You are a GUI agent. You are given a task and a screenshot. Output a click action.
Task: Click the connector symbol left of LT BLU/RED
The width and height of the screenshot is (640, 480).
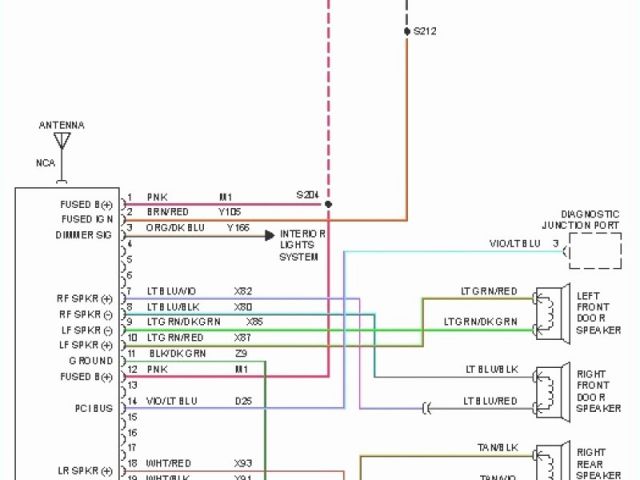pyautogui.click(x=427, y=407)
